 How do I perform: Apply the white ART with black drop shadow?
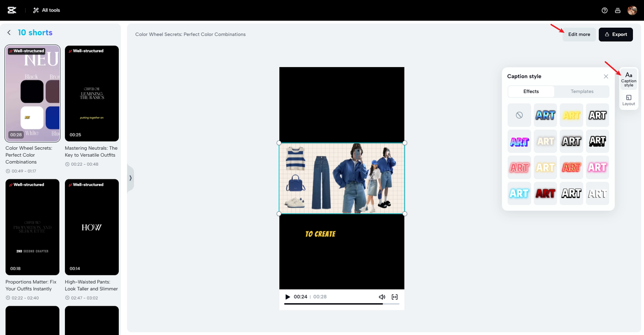pyautogui.click(x=597, y=142)
